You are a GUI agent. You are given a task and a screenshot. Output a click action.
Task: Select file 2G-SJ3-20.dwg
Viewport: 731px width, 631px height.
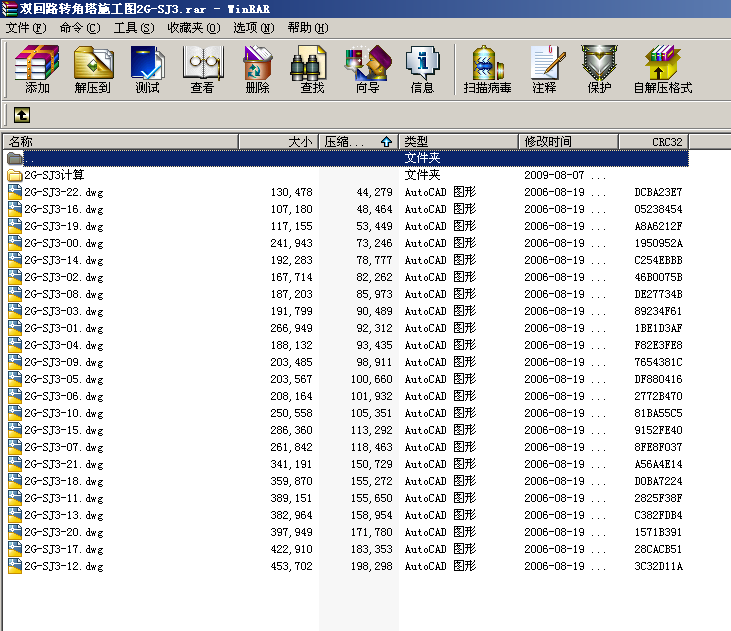tap(347, 533)
